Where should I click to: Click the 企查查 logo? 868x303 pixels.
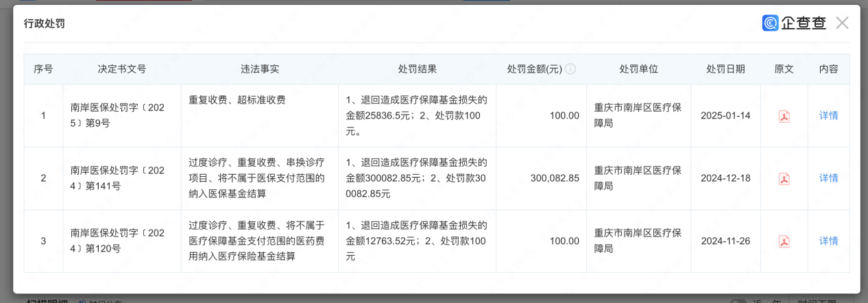click(x=794, y=23)
